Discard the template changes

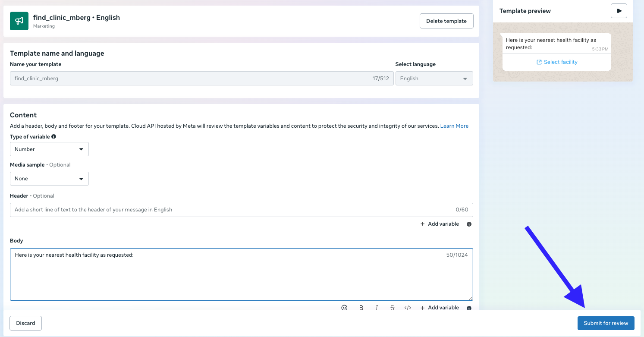coord(25,323)
